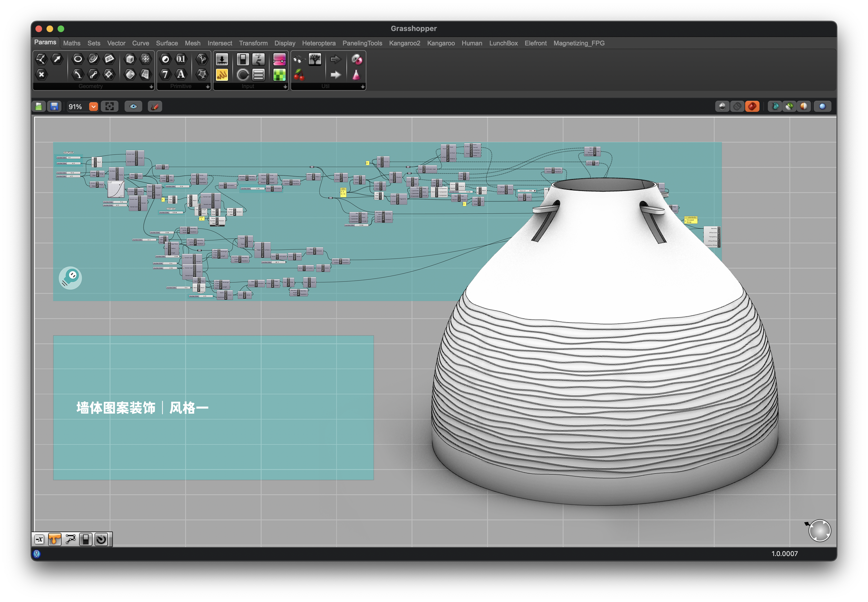Save the document with the floppy icon
Screen dimensions: 868x602
[x=54, y=107]
